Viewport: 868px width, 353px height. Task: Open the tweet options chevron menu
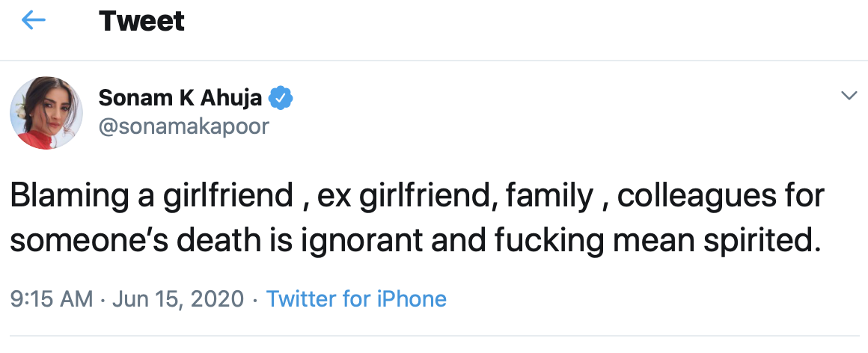point(849,95)
